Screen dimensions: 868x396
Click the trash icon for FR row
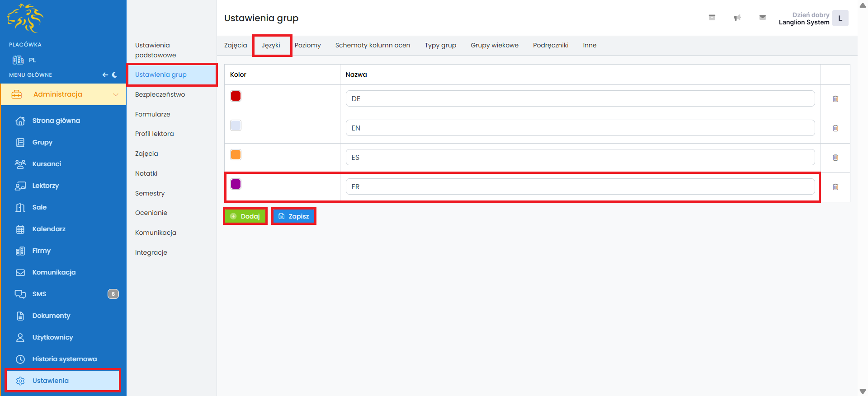point(835,187)
